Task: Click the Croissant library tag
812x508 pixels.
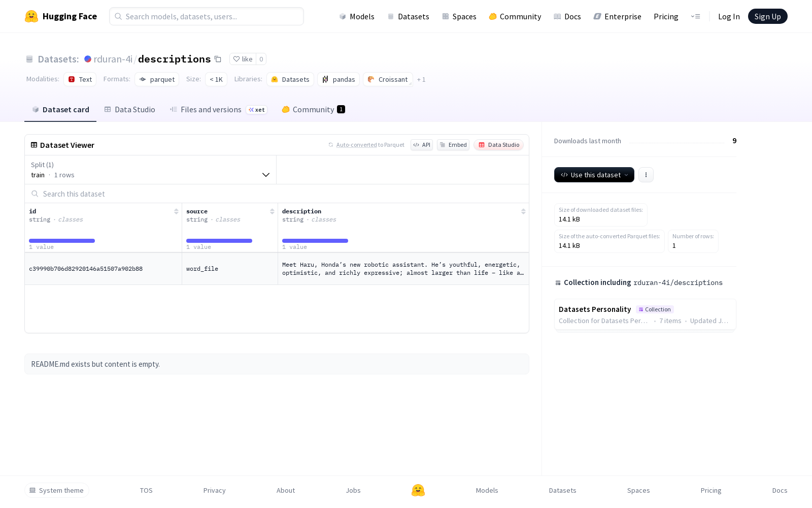Action: 388,79
